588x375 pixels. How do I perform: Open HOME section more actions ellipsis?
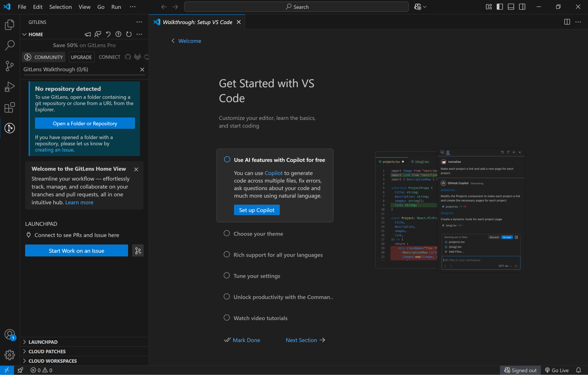[139, 34]
